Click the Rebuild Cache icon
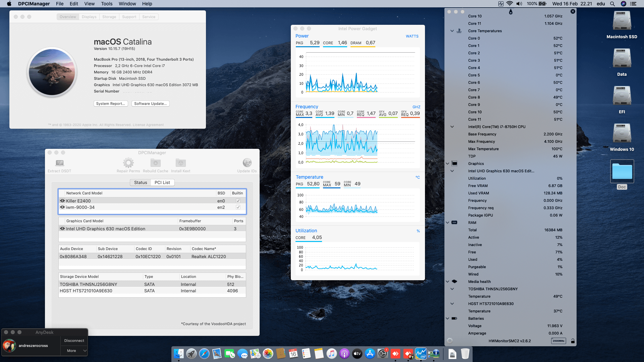The image size is (644, 362). tap(155, 163)
